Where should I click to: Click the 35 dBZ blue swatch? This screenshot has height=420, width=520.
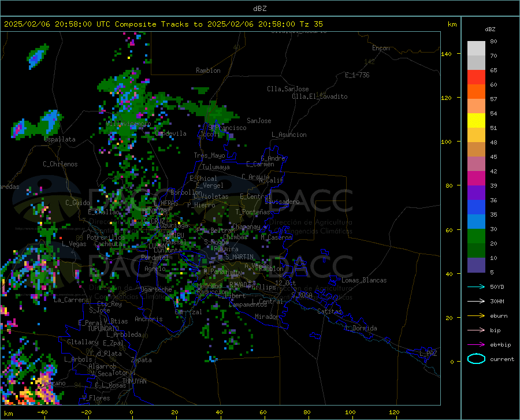[x=476, y=222]
